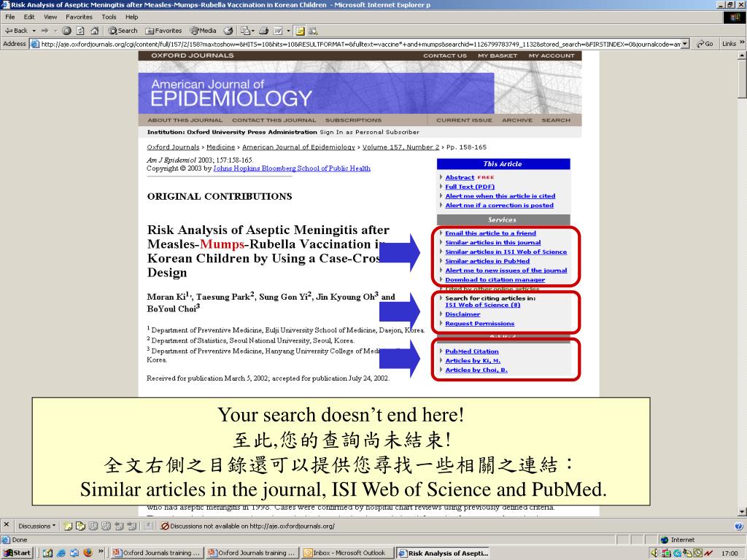This screenshot has width=747, height=560.
Task: Expand Quick Launch overflow chevron
Action: [101, 551]
